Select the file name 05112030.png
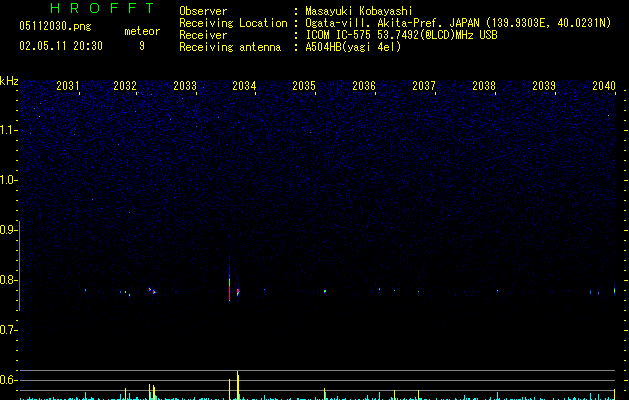 [55, 26]
